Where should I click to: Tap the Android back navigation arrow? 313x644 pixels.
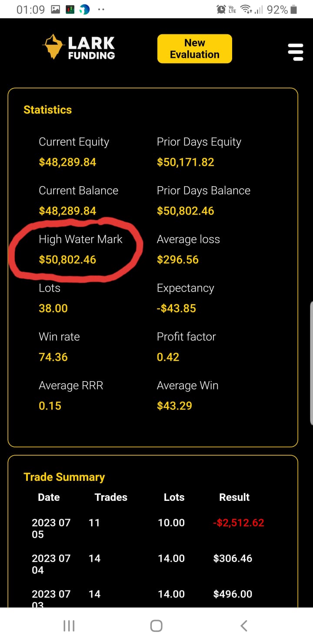(244, 626)
